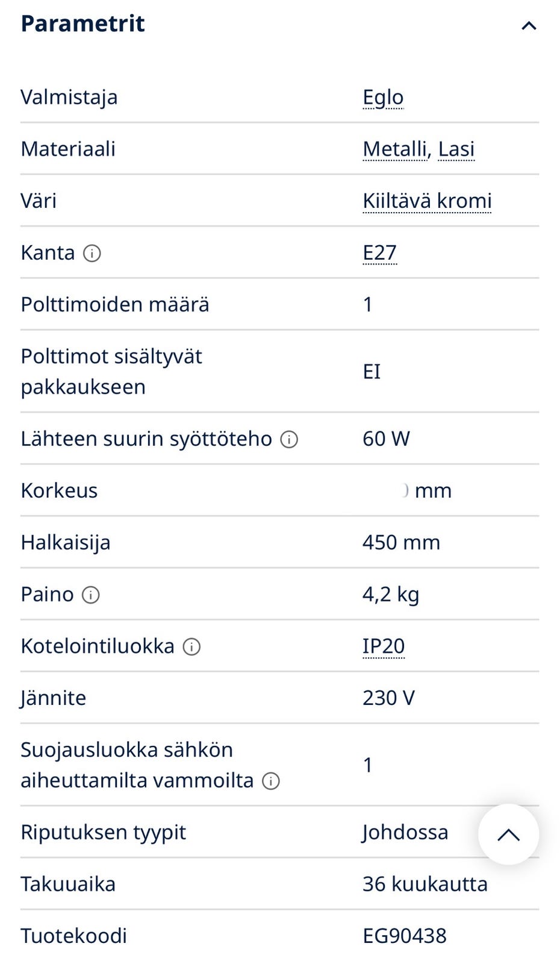Tap the Halkaisija 450 mm value

coord(401,542)
